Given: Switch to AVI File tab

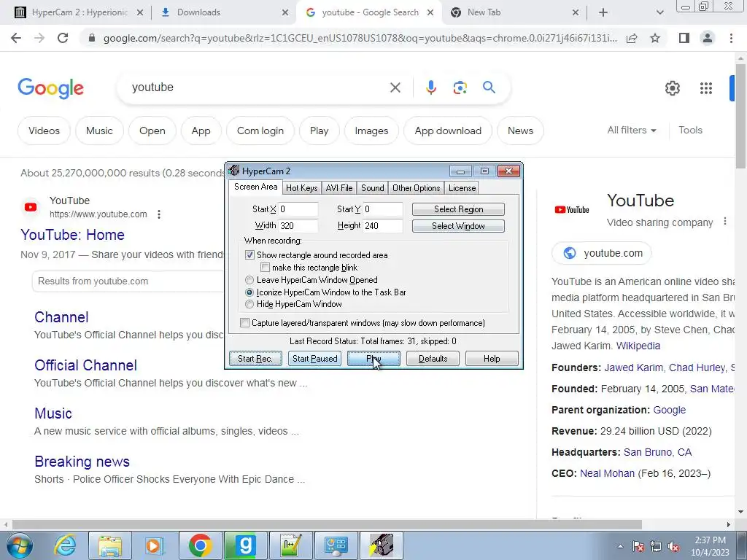Looking at the screenshot, I should (339, 187).
